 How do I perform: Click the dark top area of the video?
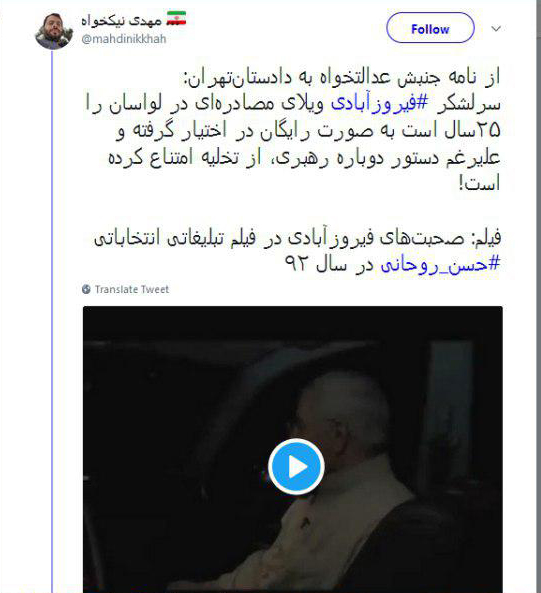[x=293, y=323]
